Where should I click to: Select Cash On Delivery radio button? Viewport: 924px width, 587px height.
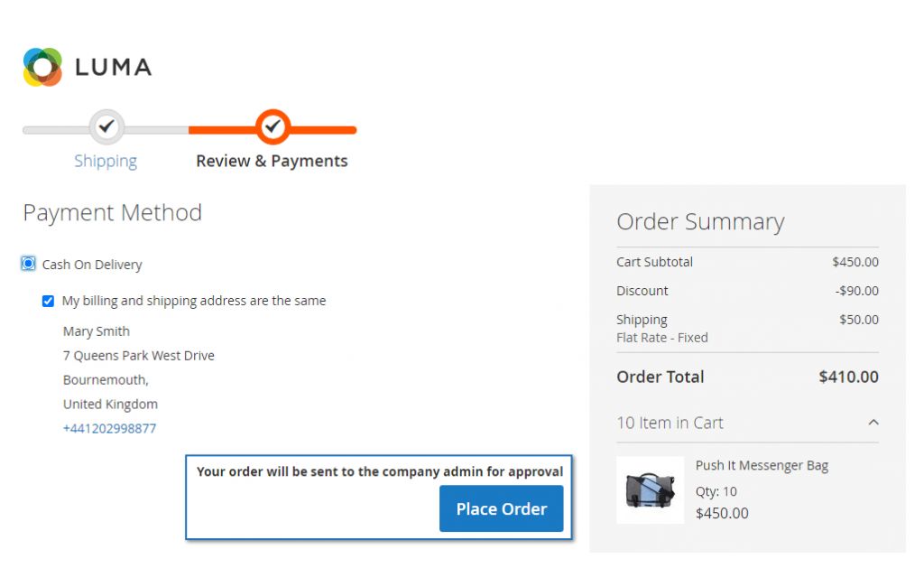pos(28,264)
